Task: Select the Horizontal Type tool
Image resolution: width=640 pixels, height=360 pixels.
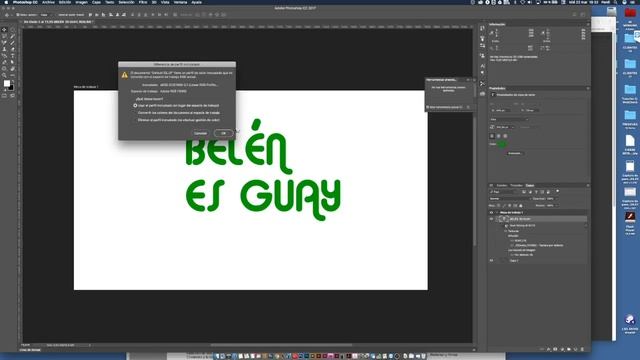Action: pyautogui.click(x=12, y=56)
